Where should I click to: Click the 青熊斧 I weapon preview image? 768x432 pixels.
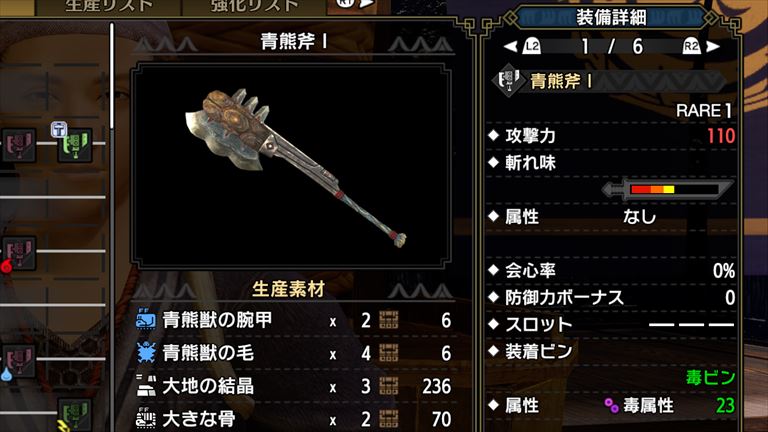pyautogui.click(x=291, y=166)
